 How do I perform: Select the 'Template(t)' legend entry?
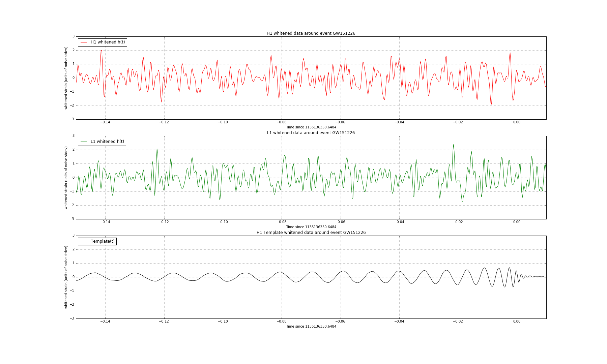pyautogui.click(x=103, y=241)
